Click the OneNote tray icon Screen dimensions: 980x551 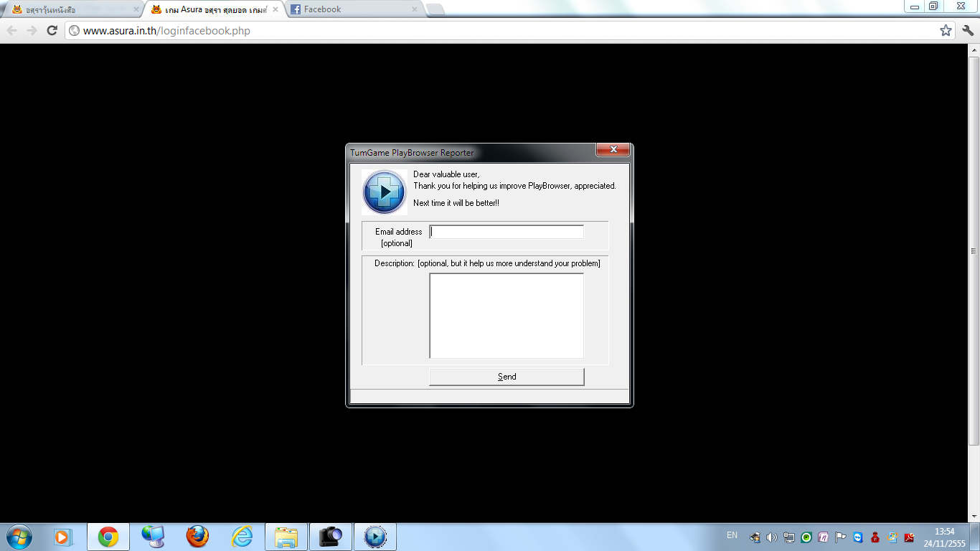point(824,537)
